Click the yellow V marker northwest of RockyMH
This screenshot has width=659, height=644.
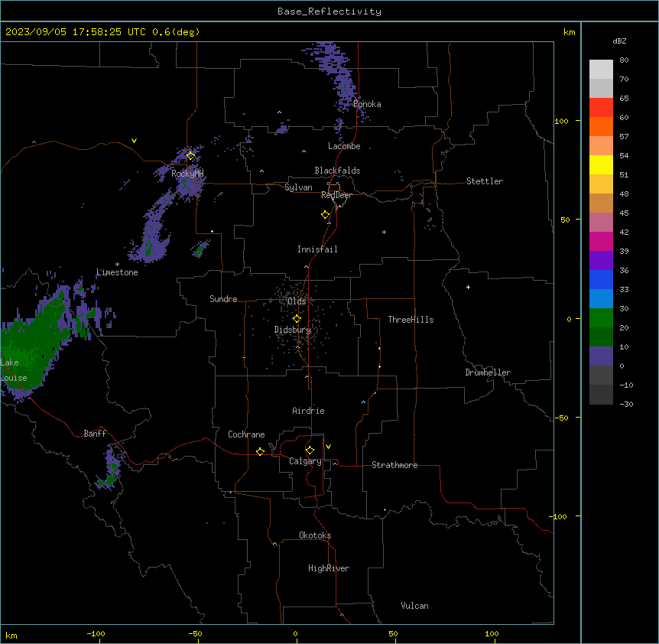coord(134,141)
